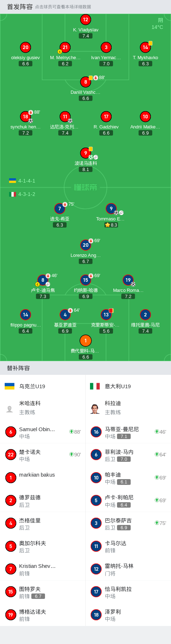Open 卢卡-迪马焦 captain number 8 badge
Viewport: 171px width, 644px height.
click(43, 280)
